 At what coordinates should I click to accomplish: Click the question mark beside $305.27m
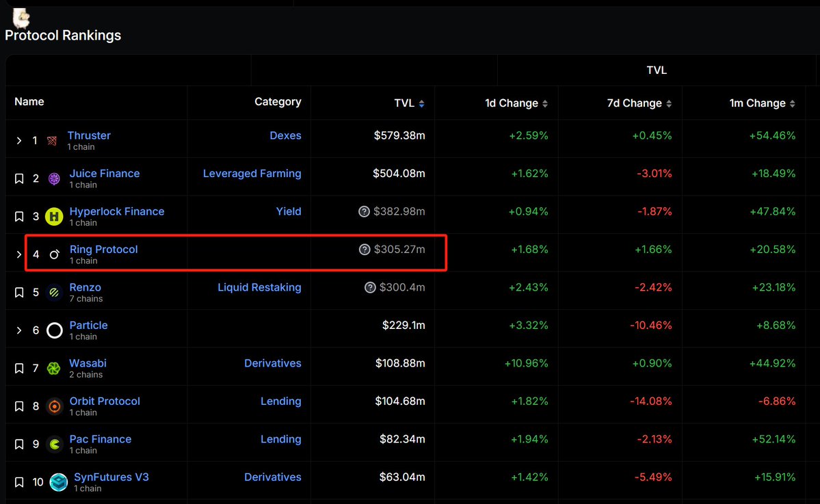(x=365, y=250)
